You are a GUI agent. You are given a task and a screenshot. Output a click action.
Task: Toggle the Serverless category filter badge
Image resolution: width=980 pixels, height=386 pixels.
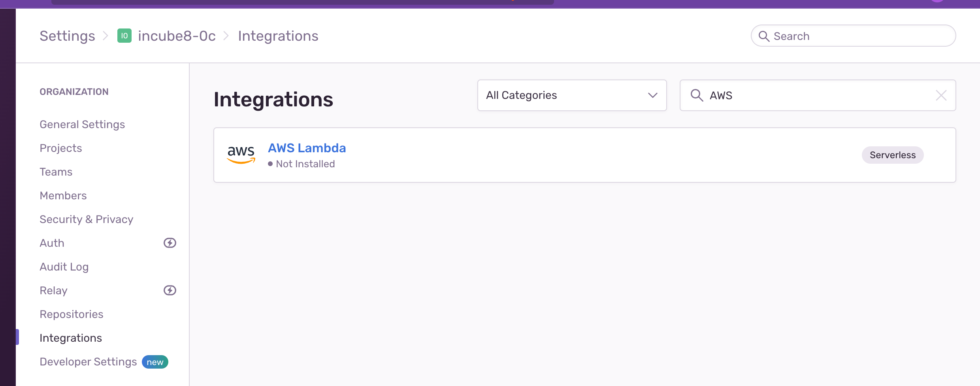coord(893,155)
